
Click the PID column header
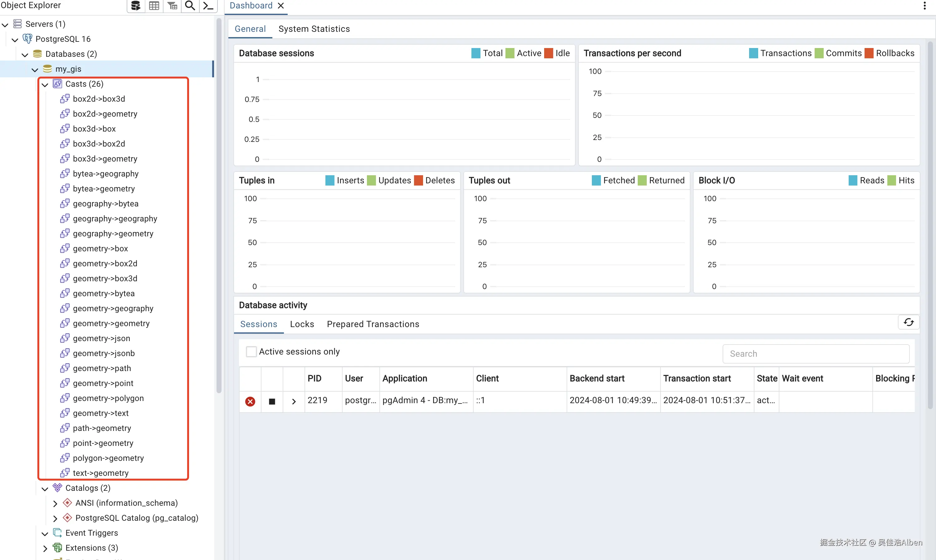pos(314,379)
